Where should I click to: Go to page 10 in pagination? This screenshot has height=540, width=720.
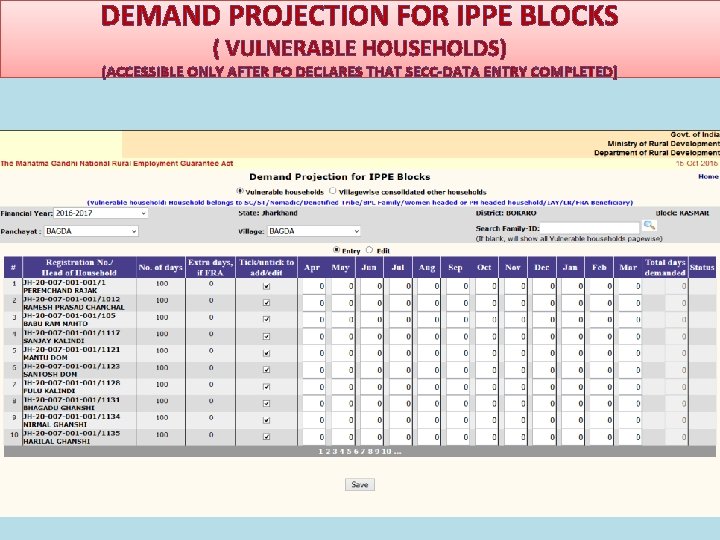point(386,451)
